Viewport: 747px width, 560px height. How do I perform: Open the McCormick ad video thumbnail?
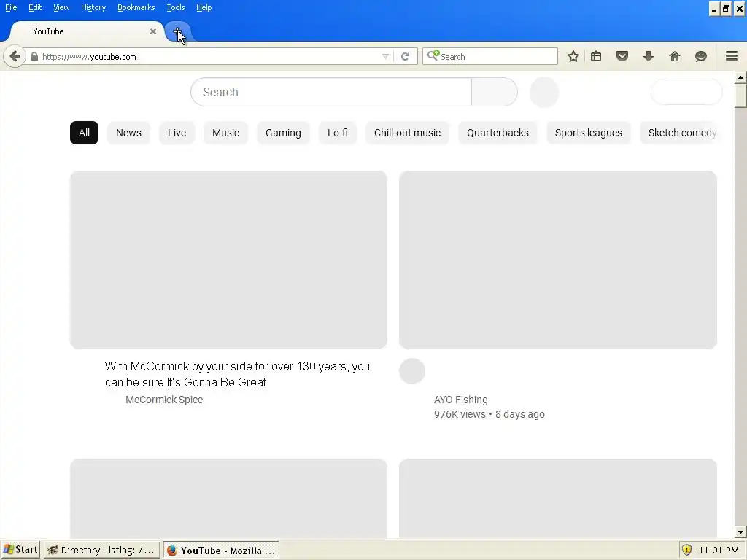pyautogui.click(x=228, y=260)
